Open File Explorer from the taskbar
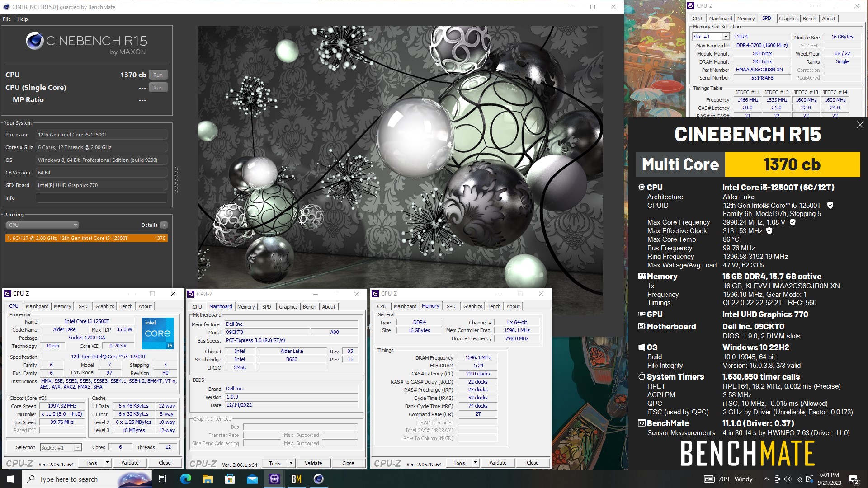The width and height of the screenshot is (868, 488). click(x=208, y=479)
